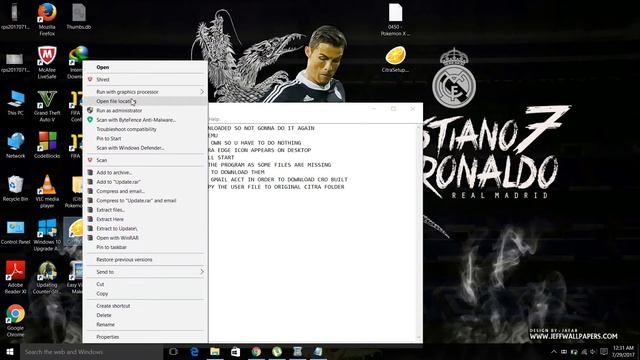Select the Control Panel desktop icon
This screenshot has width=640, height=360.
point(16,233)
